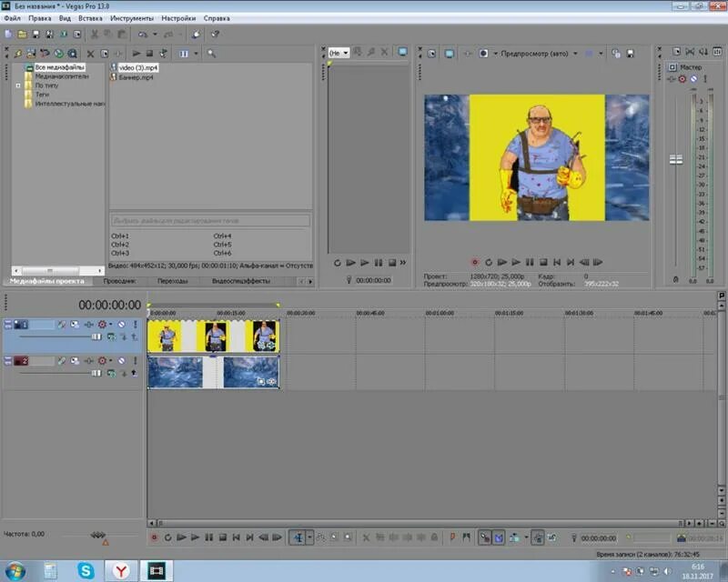Click track 1 level slider handle

tap(96, 337)
